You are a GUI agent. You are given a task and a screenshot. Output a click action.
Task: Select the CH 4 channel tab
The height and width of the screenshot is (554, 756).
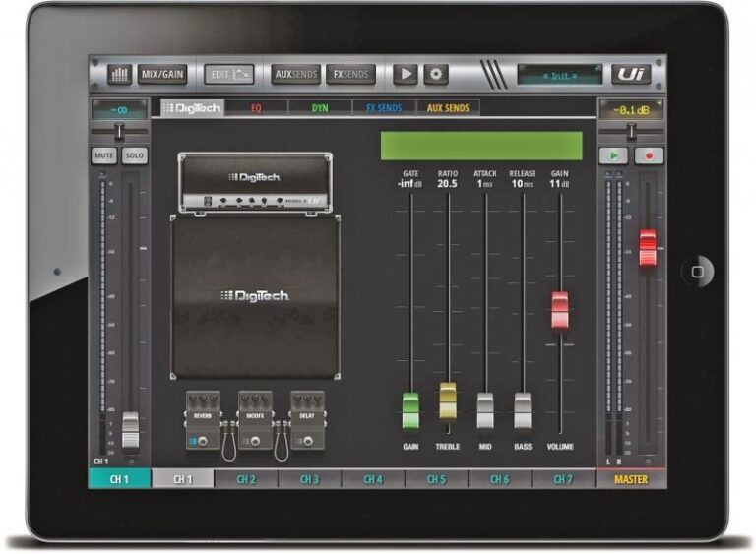[373, 479]
